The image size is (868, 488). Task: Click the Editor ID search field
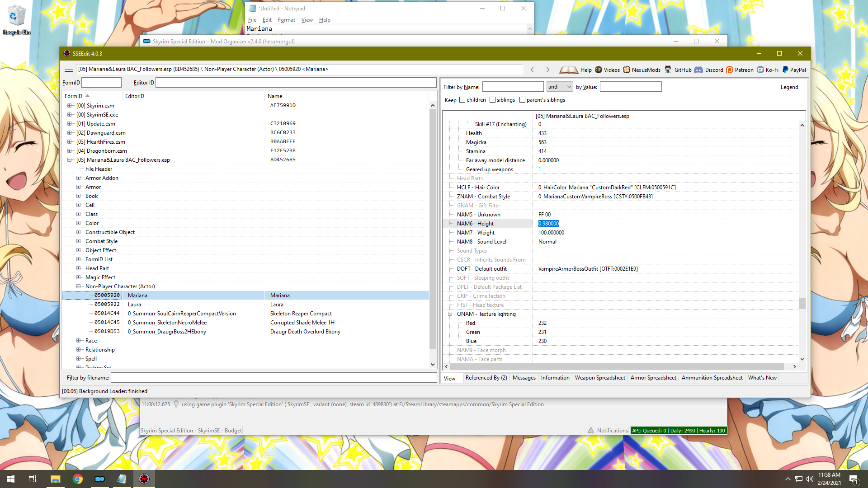coord(296,83)
